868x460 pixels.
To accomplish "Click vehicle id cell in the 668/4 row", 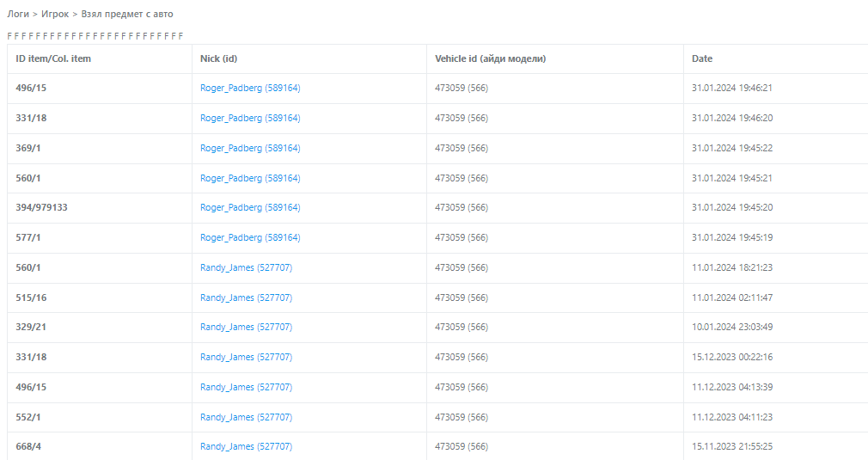I will (x=462, y=446).
